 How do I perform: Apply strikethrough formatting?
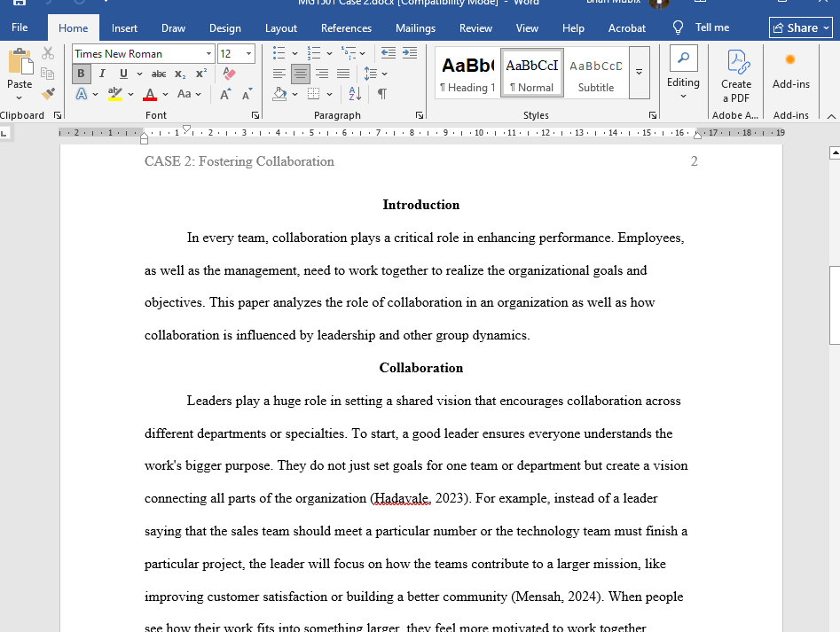click(159, 74)
